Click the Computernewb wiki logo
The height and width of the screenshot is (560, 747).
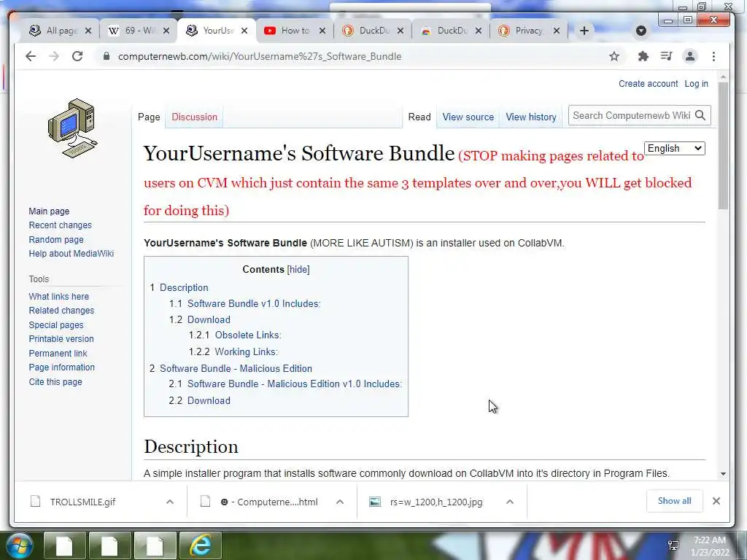pyautogui.click(x=73, y=128)
